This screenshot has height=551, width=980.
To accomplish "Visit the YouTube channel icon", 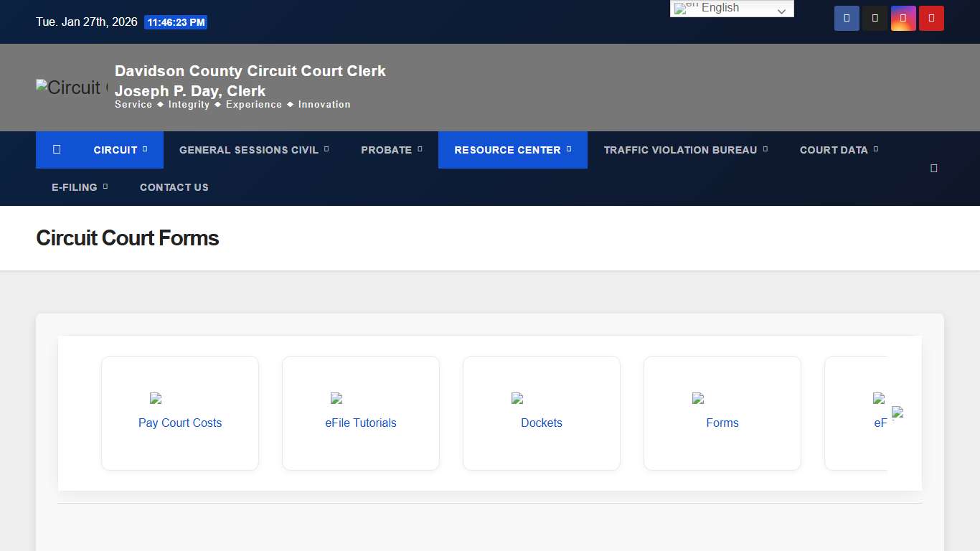I will (931, 18).
